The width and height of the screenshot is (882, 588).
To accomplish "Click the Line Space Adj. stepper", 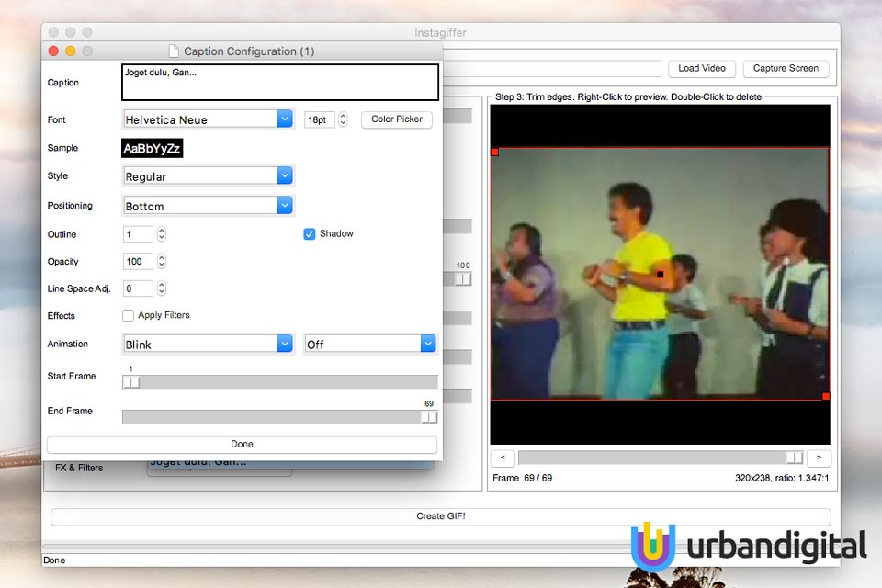I will point(162,288).
